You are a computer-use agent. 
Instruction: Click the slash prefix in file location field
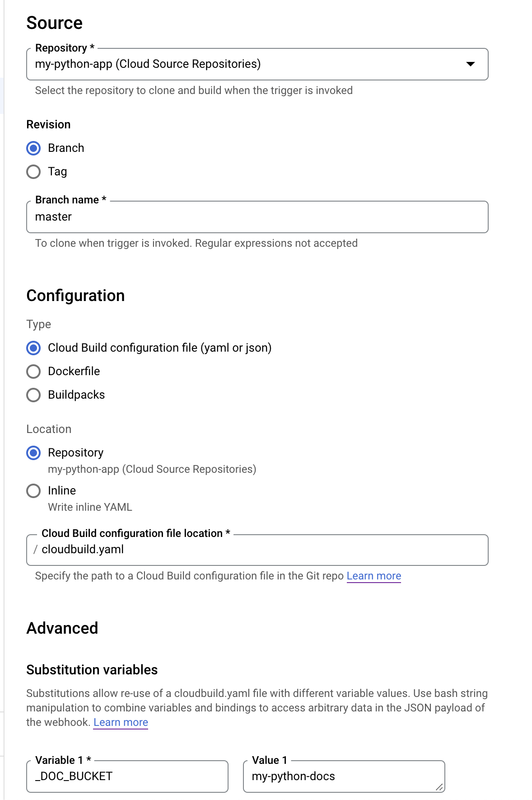35,550
